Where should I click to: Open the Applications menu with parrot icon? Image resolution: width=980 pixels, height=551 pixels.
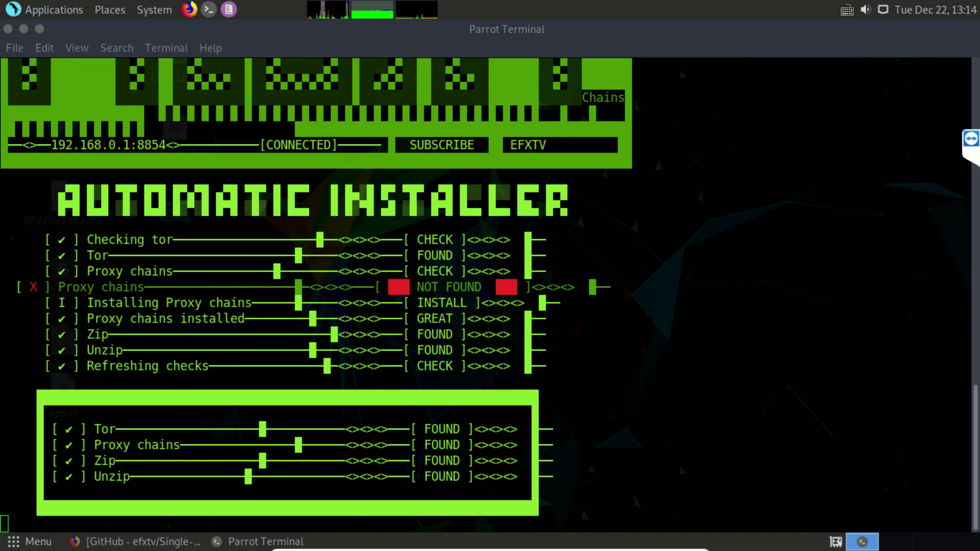[x=43, y=10]
